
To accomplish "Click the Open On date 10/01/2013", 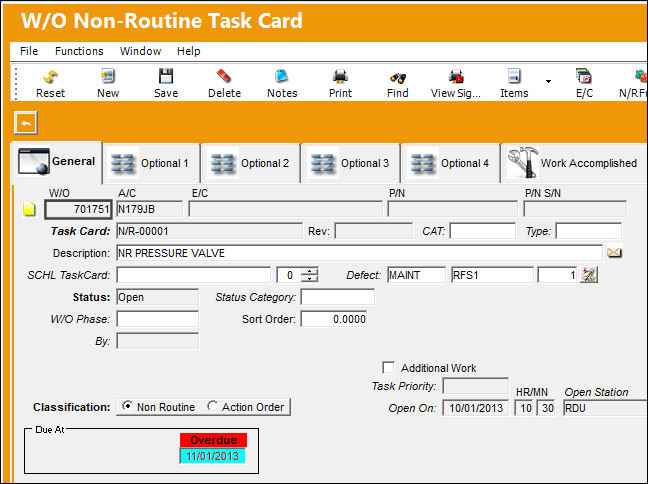I will click(475, 408).
